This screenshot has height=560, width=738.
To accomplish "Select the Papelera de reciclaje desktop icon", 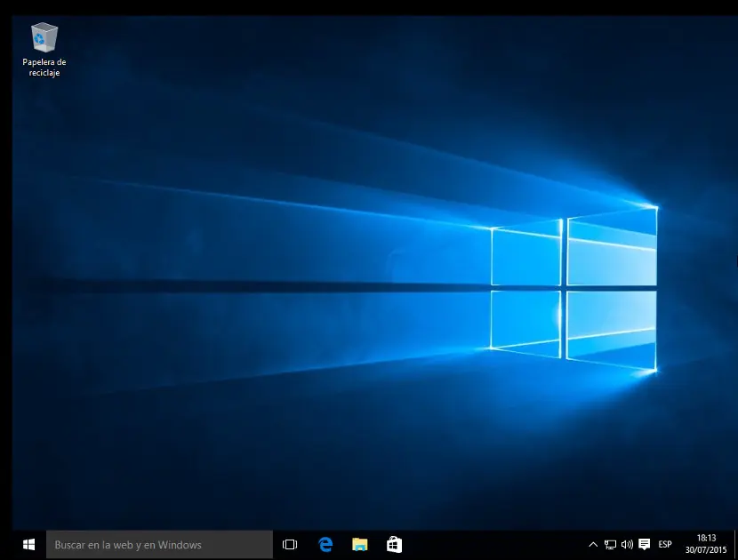I will (x=44, y=50).
